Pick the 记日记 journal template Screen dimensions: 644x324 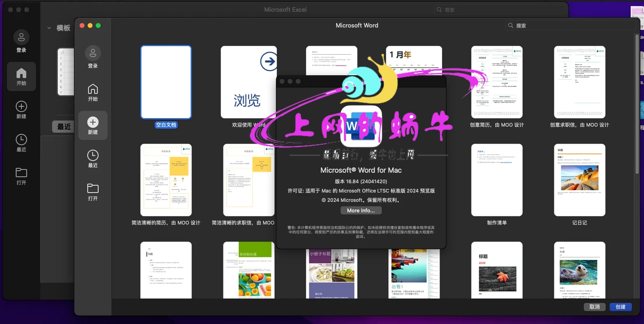580,180
